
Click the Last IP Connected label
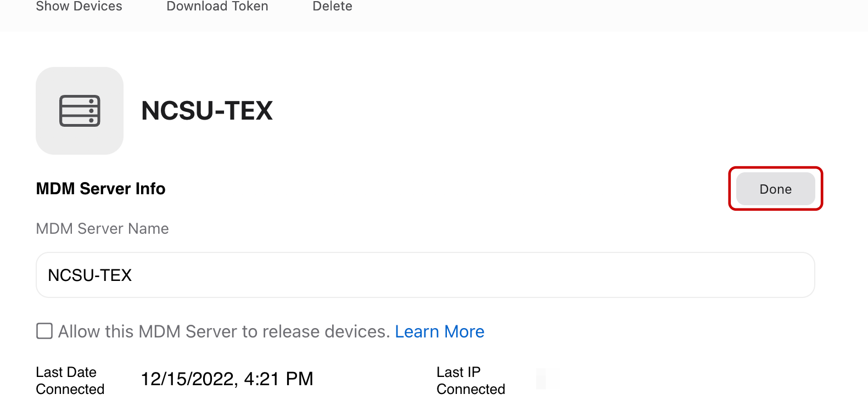471,380
